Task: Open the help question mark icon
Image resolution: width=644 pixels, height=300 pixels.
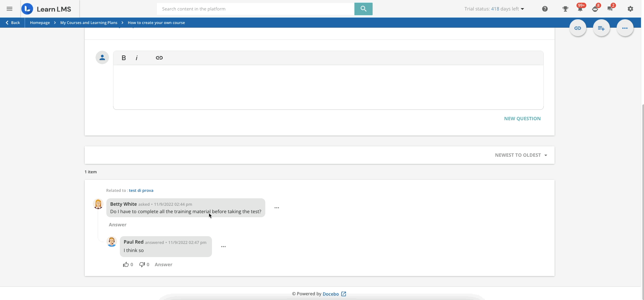Action: coord(545,9)
